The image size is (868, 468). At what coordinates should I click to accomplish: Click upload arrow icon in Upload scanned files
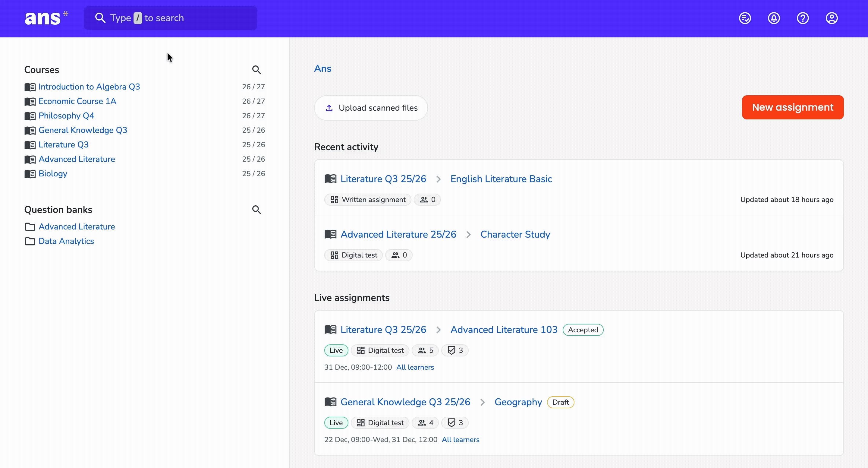point(329,108)
